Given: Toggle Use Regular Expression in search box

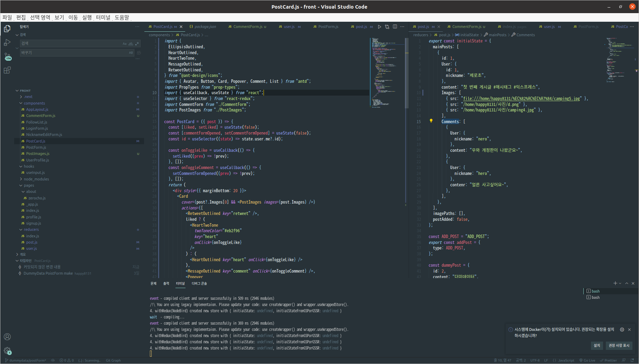Looking at the screenshot, I should click(x=137, y=43).
